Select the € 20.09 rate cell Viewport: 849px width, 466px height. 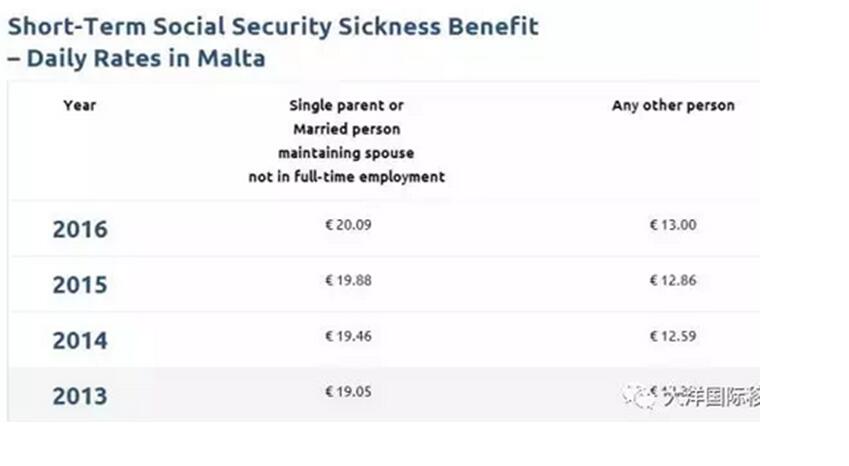(348, 225)
